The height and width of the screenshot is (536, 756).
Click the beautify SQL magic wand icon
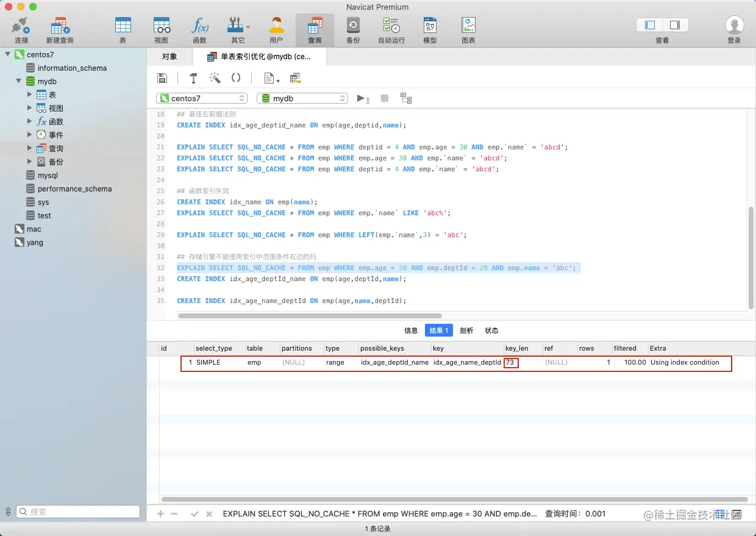pyautogui.click(x=215, y=78)
